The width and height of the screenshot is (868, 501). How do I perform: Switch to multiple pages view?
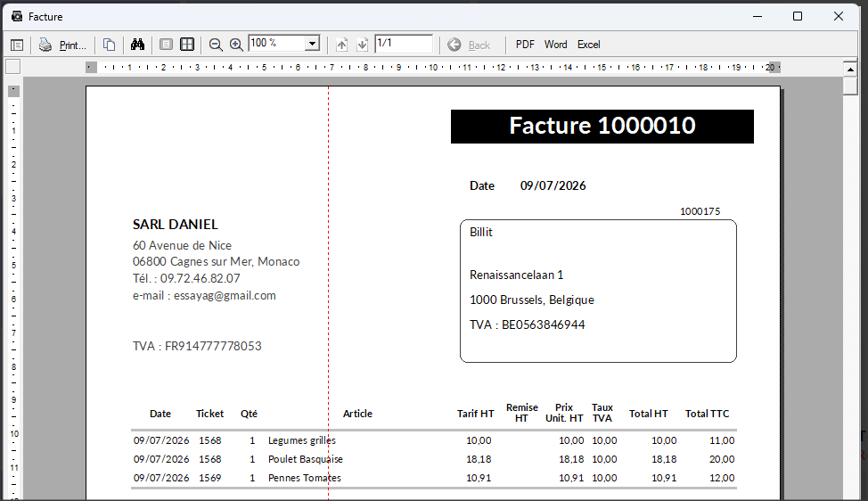pyautogui.click(x=187, y=45)
